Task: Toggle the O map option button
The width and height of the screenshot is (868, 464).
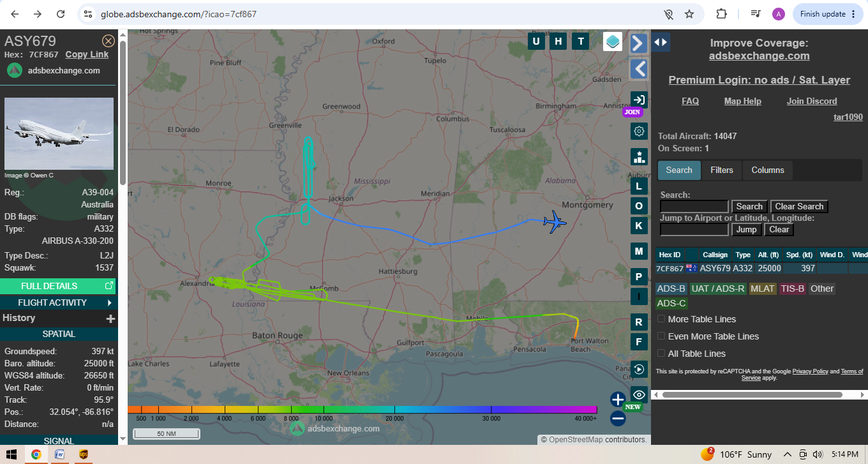Action: tap(639, 206)
